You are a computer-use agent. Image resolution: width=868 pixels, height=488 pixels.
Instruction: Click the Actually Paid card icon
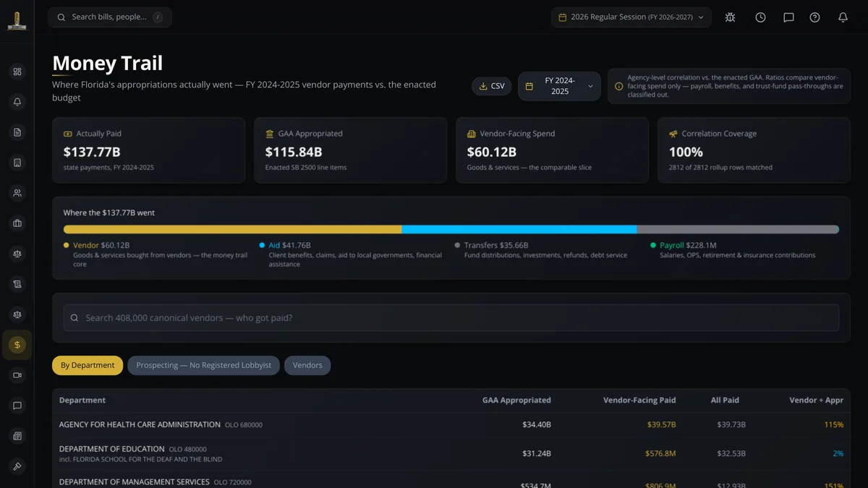[68, 134]
